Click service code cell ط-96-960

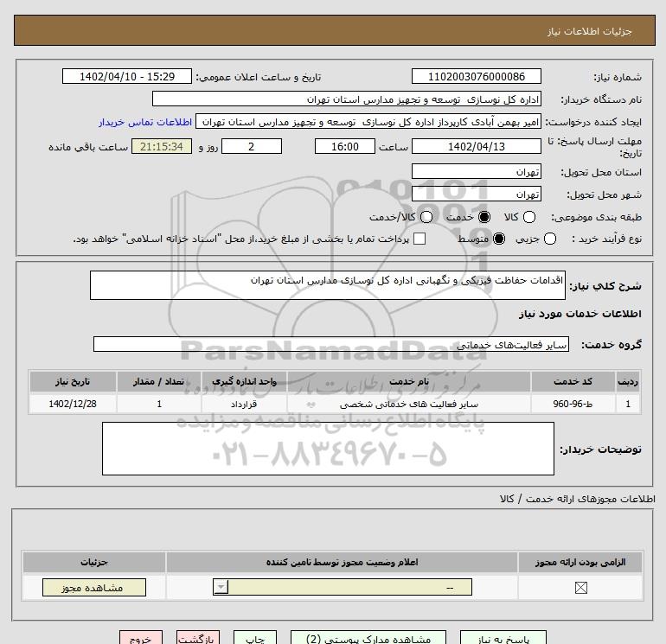click(x=573, y=404)
